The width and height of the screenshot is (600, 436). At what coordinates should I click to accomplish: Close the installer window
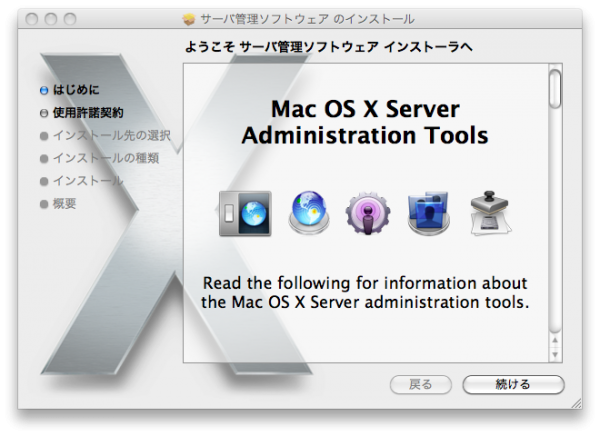(32, 19)
